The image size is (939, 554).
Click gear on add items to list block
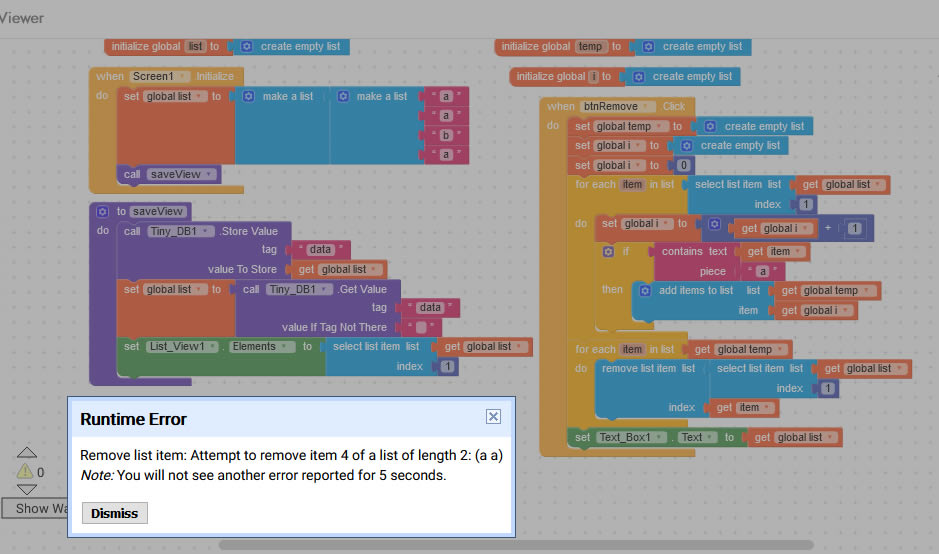(x=645, y=291)
